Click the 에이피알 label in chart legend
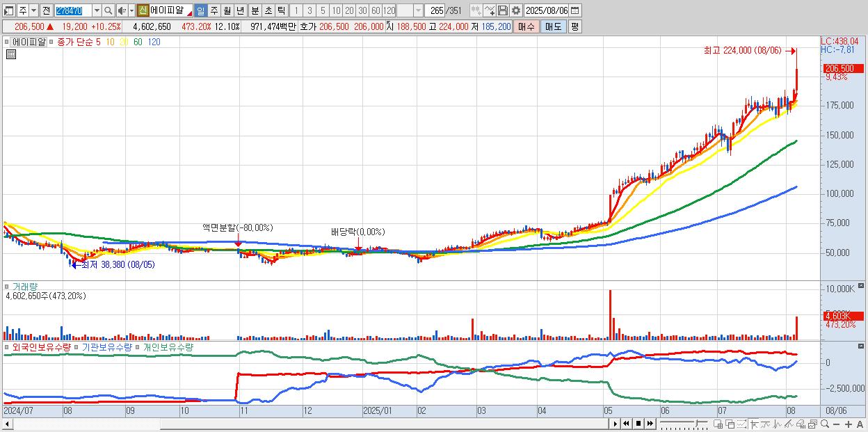Viewport: 868px width, 432px height. (29, 42)
